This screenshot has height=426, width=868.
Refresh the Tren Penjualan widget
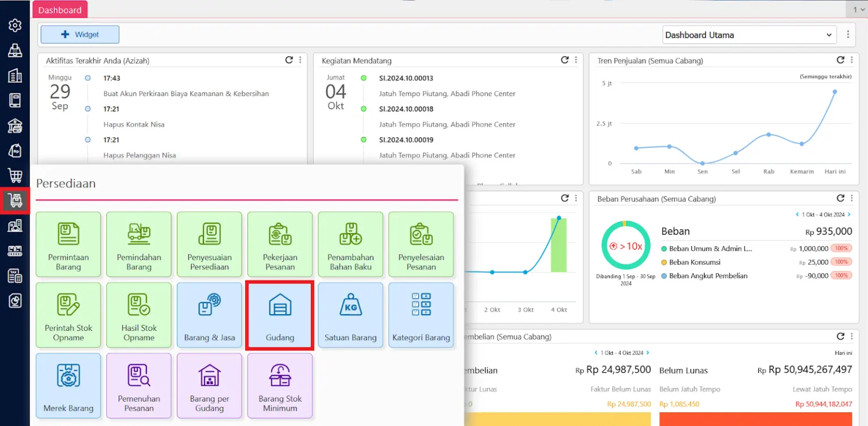(840, 60)
